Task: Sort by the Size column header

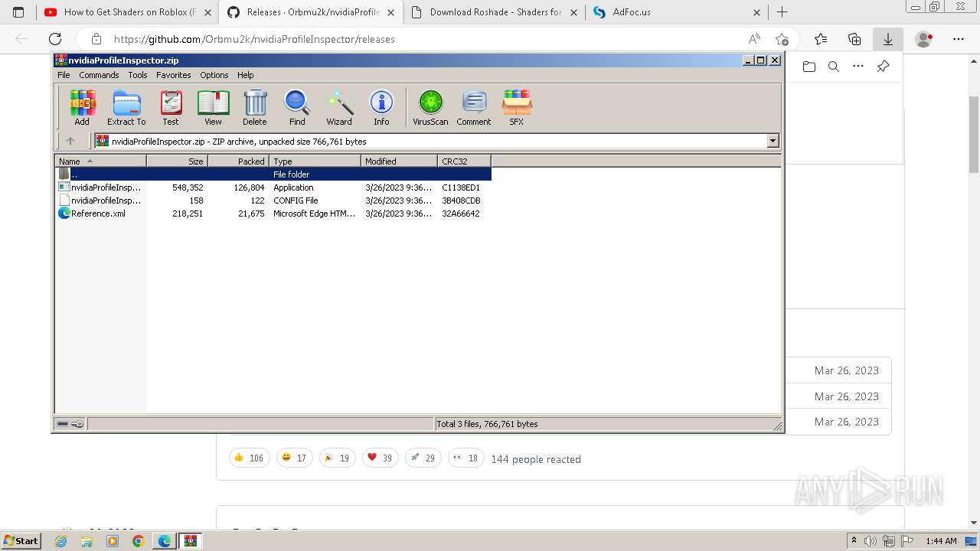Action: [177, 161]
